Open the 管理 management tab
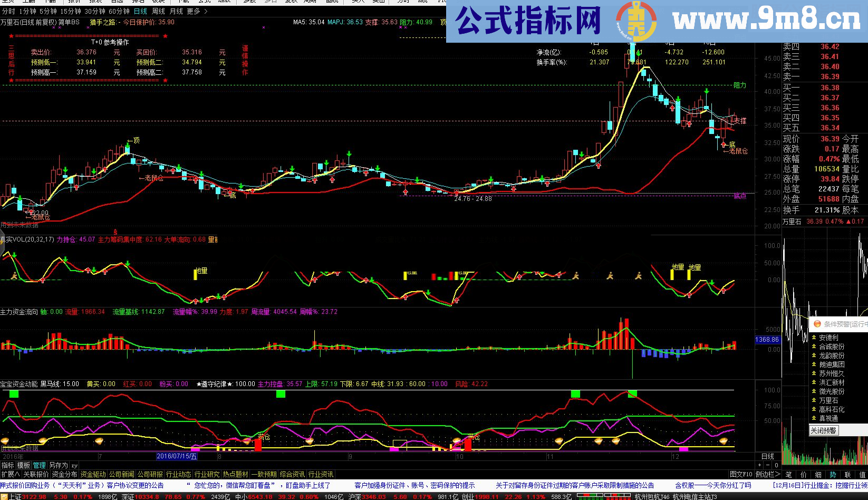Screen dimensions: 868x500 (40, 465)
